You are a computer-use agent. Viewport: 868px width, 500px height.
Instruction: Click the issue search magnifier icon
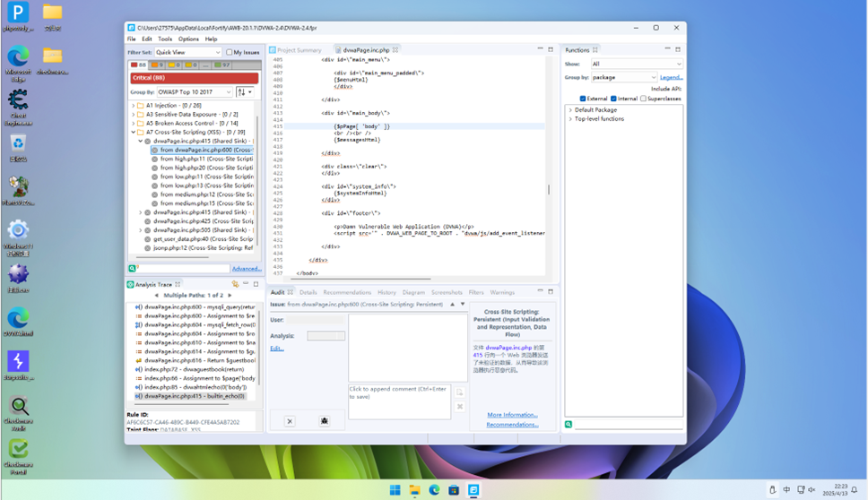tap(133, 268)
